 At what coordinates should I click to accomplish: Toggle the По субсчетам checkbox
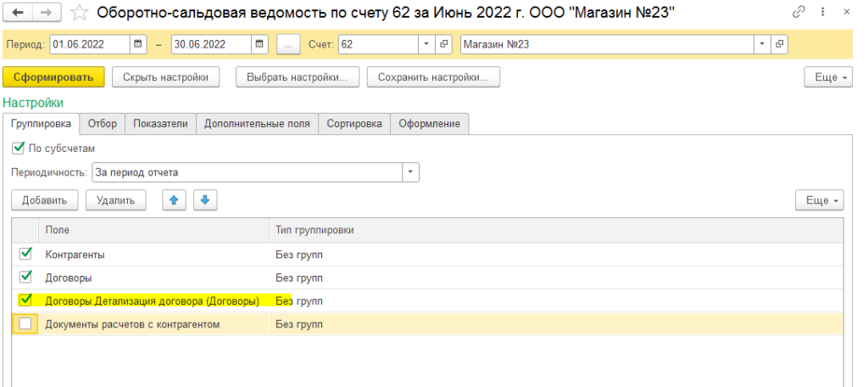(19, 148)
